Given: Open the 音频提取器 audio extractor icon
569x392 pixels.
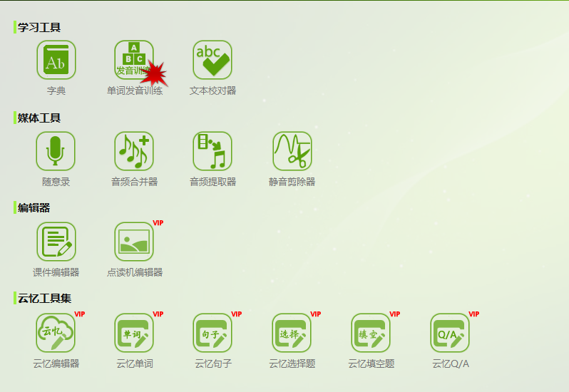Looking at the screenshot, I should (212, 151).
